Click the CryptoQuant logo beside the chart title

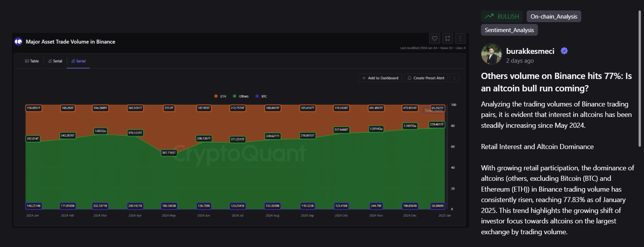pos(18,41)
